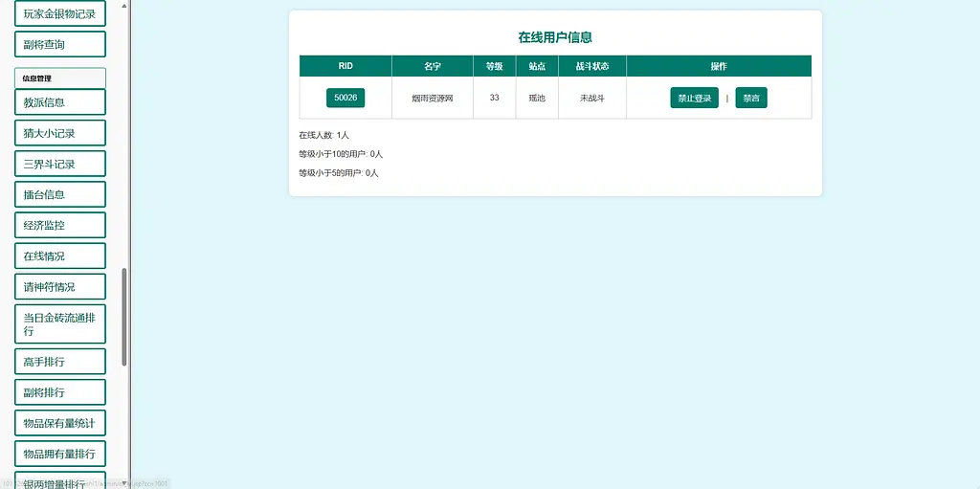Click the 50026 RID button

[x=345, y=98]
